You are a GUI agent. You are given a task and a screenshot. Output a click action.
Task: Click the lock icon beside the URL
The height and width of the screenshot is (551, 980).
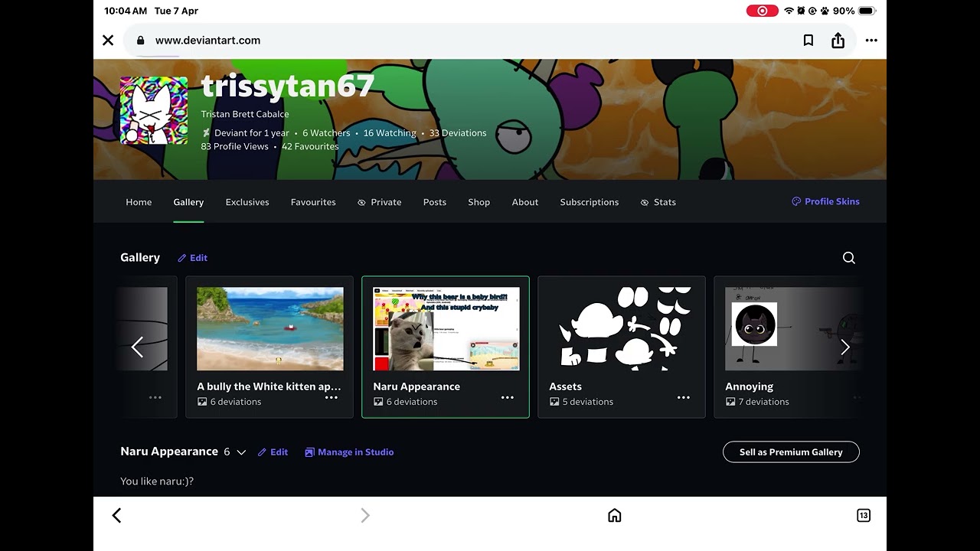[x=140, y=41]
